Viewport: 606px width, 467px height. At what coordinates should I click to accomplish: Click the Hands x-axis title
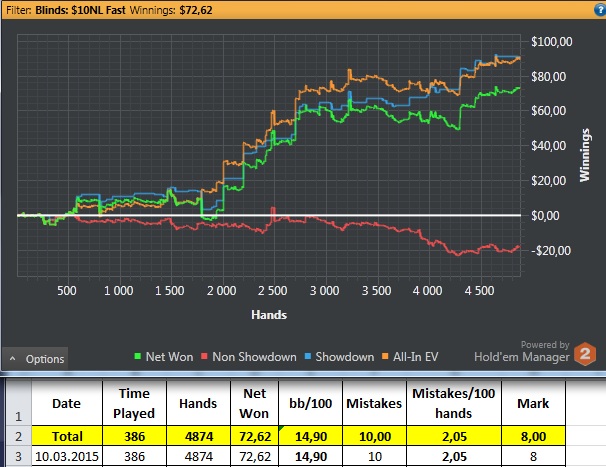pyautogui.click(x=269, y=315)
